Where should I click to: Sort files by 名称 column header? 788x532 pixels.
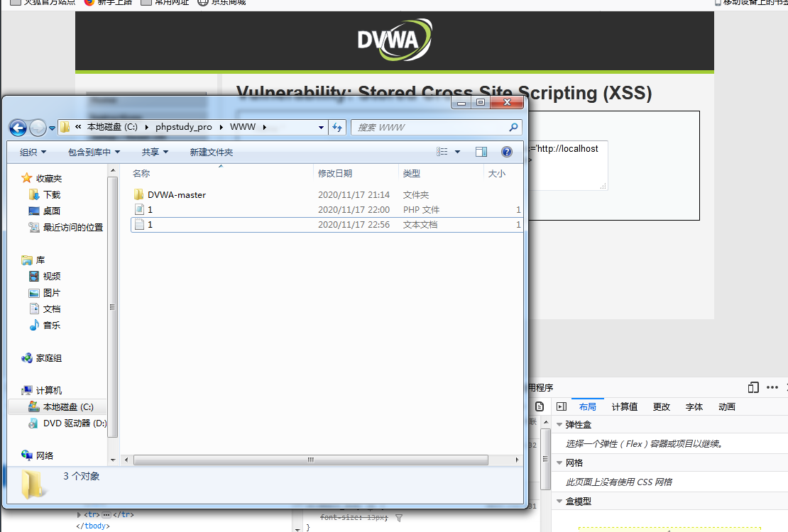coord(141,173)
